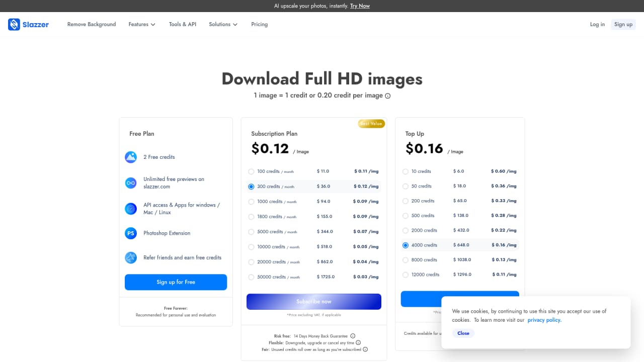Click the selected 4000 credits radio button
This screenshot has width=644, height=362.
coord(406,245)
